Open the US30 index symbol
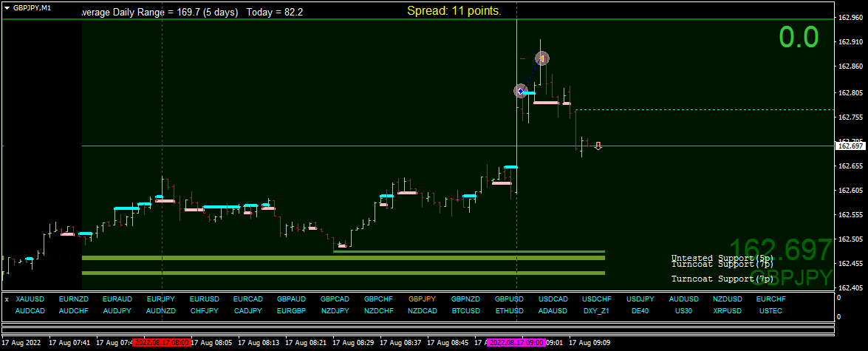This screenshot has width=868, height=351. point(683,310)
